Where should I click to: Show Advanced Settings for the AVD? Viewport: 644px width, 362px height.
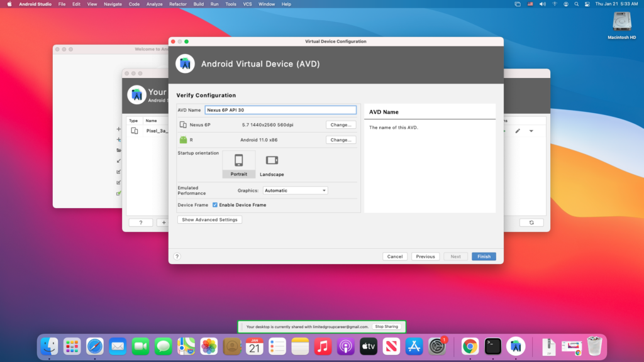[x=209, y=219]
